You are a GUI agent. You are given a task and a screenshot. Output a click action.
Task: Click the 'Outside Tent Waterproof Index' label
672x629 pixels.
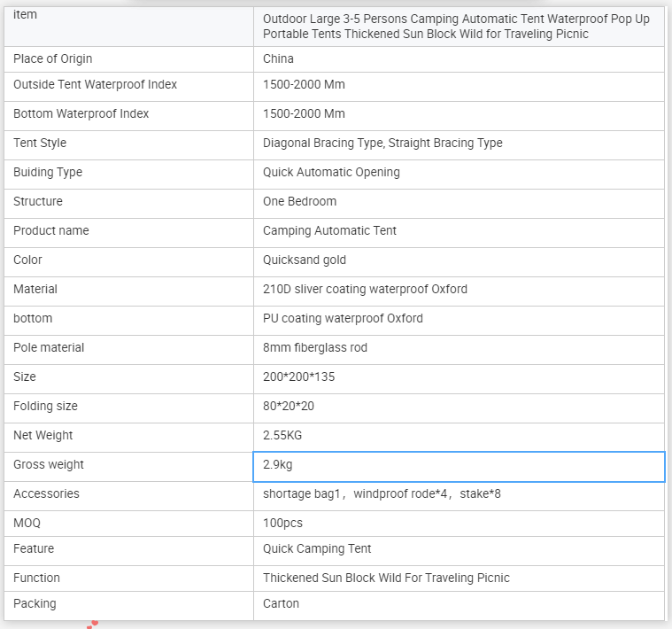pyautogui.click(x=95, y=85)
